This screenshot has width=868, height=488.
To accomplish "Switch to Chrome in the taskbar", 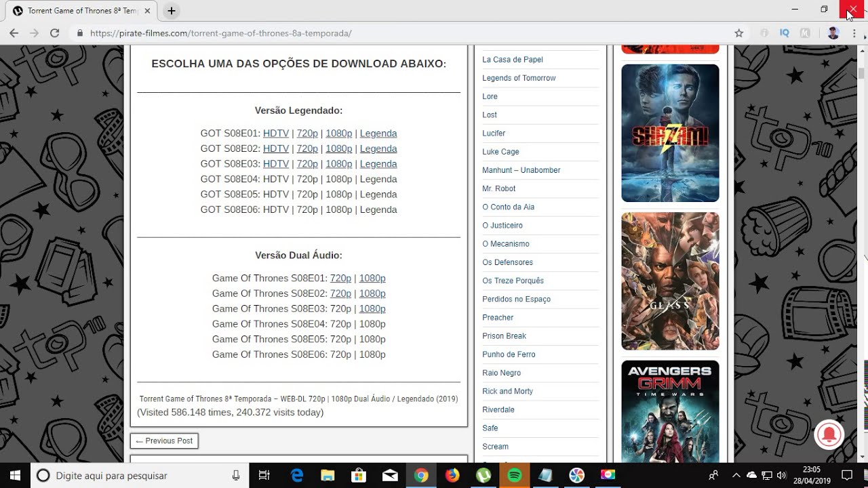I will pyautogui.click(x=421, y=475).
